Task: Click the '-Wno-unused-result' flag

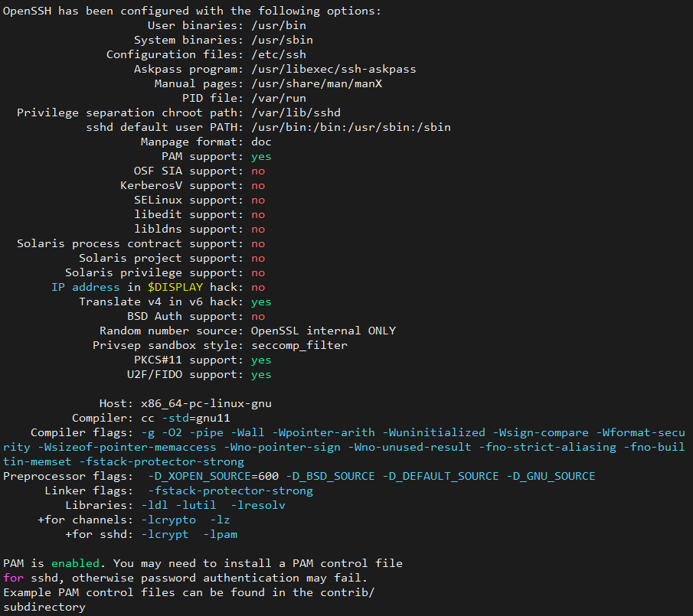Action: 410,448
